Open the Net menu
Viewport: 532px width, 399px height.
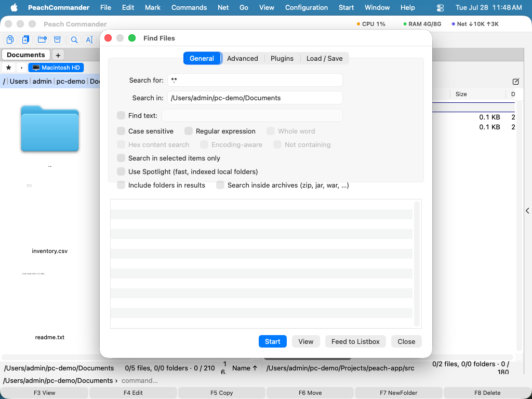click(x=223, y=7)
